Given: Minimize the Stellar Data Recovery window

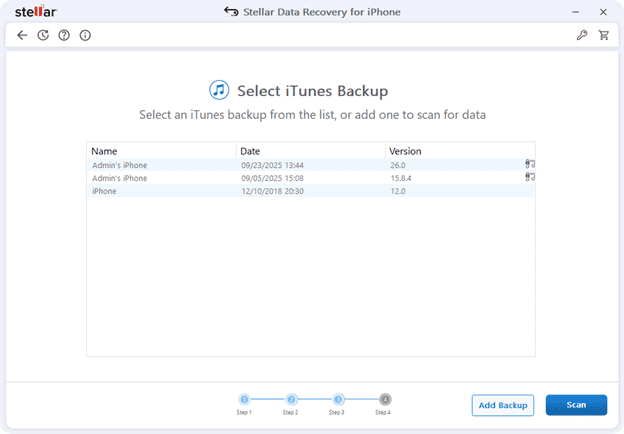Looking at the screenshot, I should (575, 12).
